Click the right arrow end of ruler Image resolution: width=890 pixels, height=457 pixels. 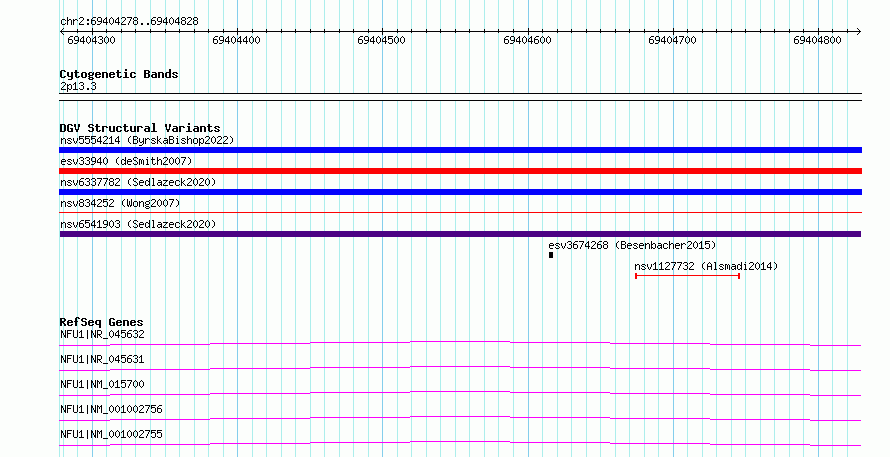pyautogui.click(x=858, y=32)
